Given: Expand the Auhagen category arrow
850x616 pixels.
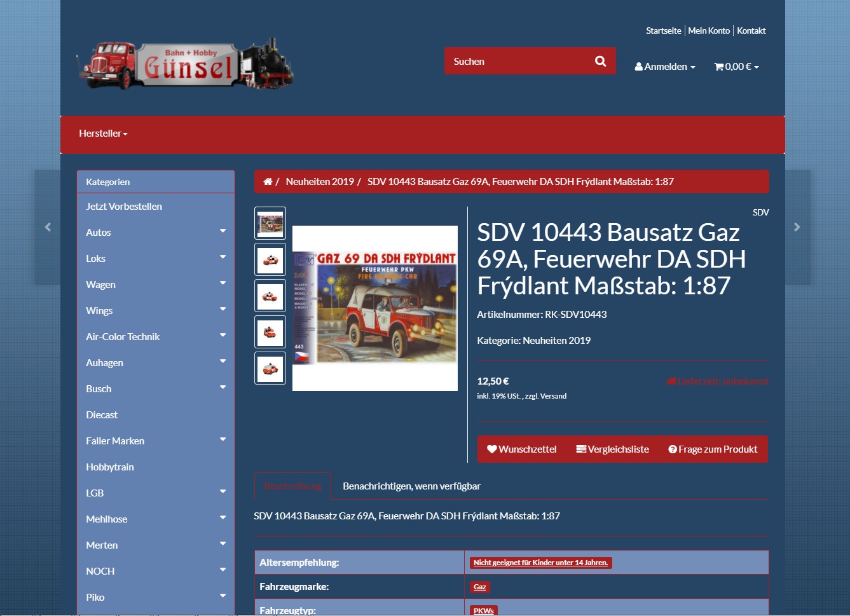Looking at the screenshot, I should (223, 361).
